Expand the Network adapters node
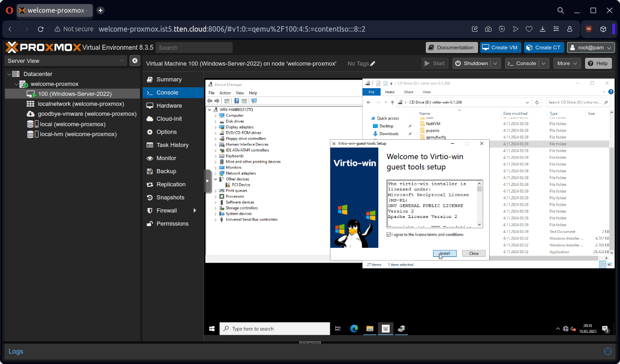The height and width of the screenshot is (364, 620). click(x=215, y=173)
